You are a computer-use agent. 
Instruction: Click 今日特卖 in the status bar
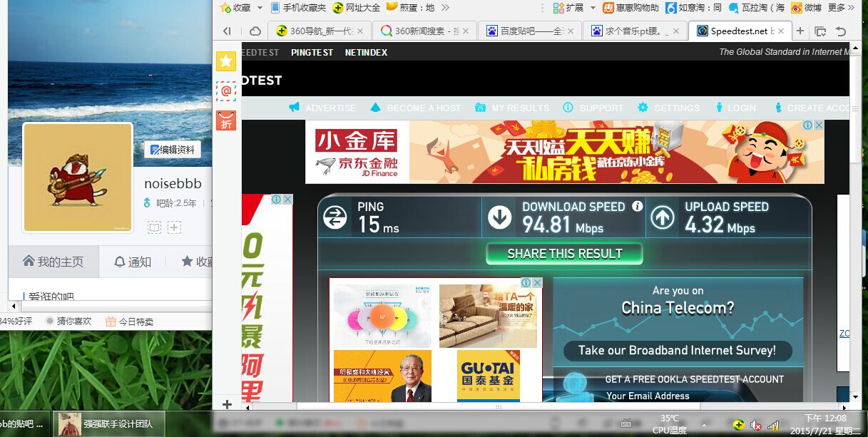tap(129, 322)
